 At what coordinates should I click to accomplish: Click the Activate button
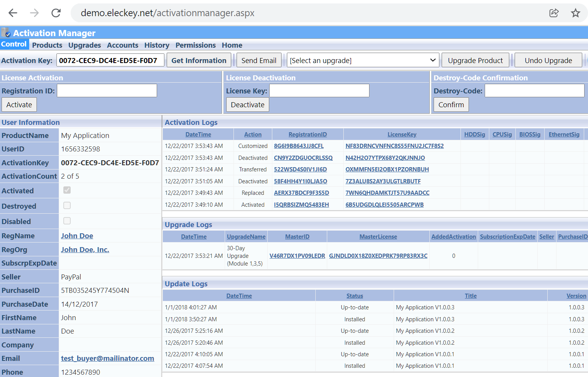tap(19, 105)
